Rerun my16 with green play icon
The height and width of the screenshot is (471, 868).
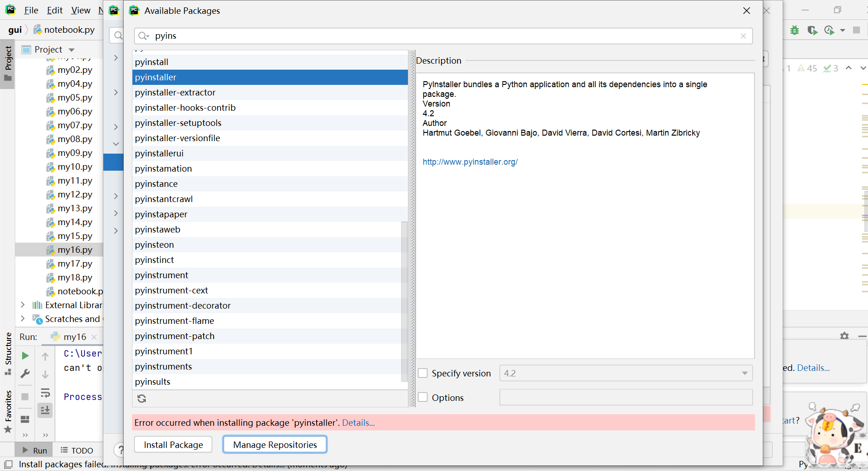point(25,356)
